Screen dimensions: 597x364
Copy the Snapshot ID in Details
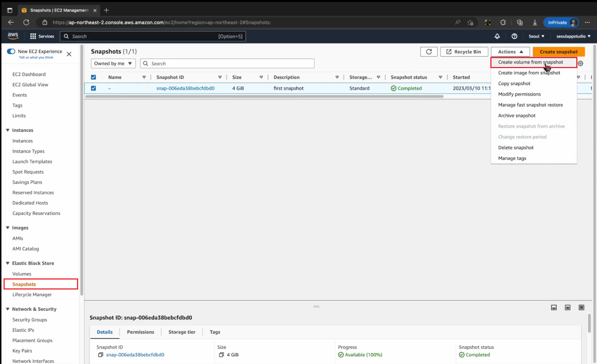point(101,355)
